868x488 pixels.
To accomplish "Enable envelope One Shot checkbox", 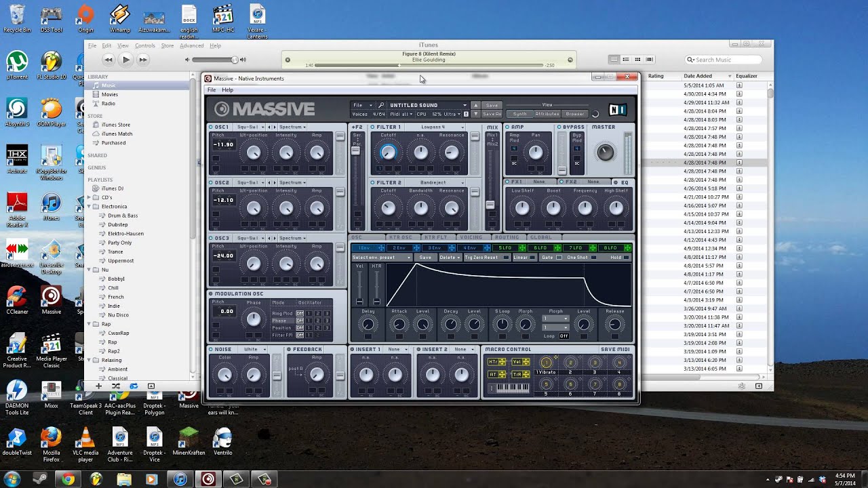I will (593, 258).
